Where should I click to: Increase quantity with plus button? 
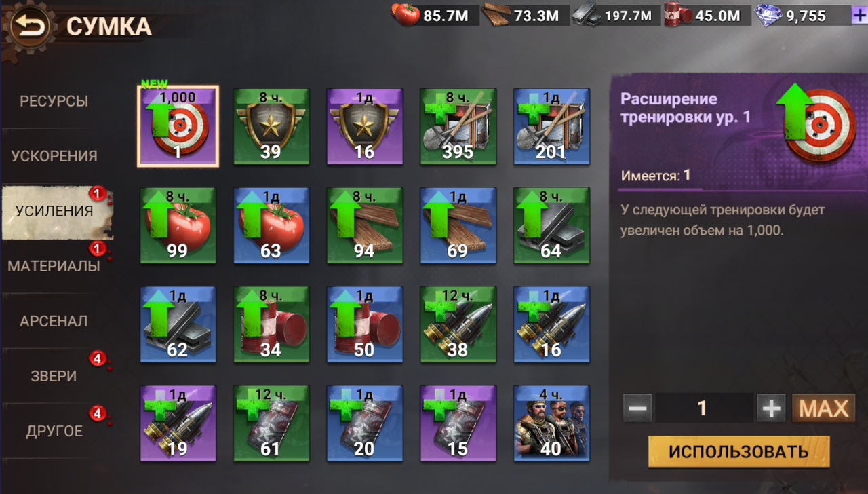coord(771,408)
